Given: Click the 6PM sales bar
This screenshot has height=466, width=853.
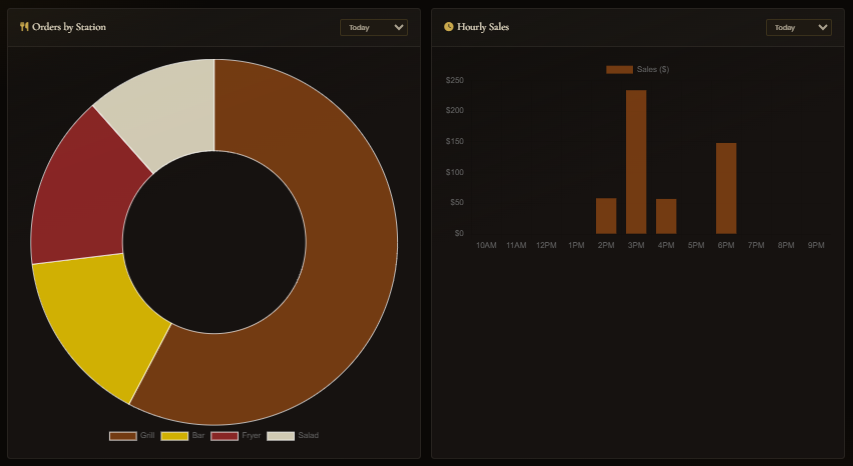Looking at the screenshot, I should [x=726, y=188].
